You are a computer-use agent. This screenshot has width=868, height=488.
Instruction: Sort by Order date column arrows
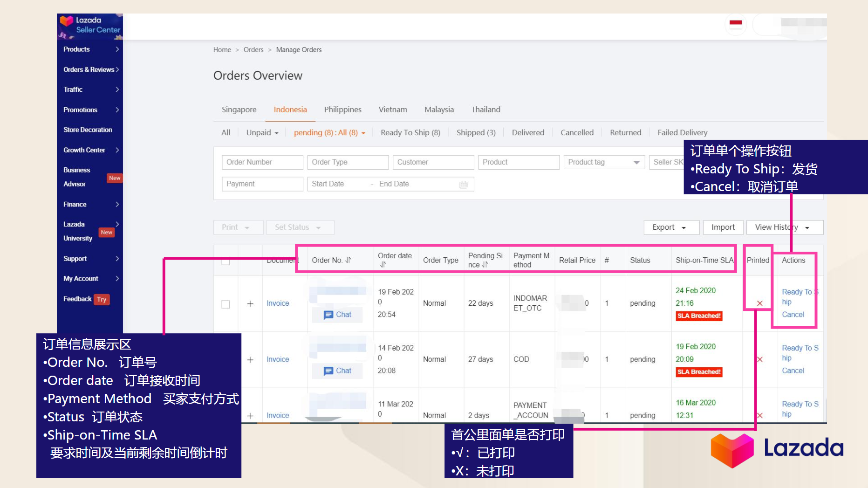pyautogui.click(x=383, y=264)
